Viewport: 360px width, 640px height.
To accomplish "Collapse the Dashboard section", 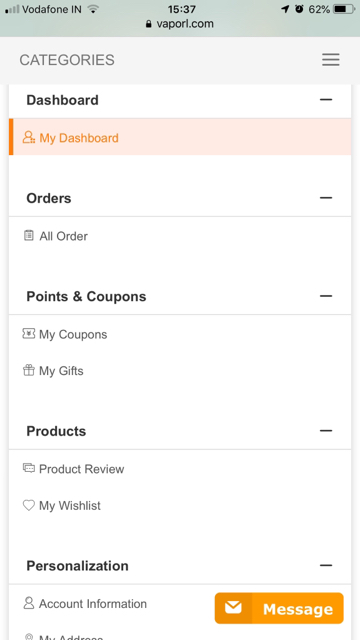I will 326,100.
